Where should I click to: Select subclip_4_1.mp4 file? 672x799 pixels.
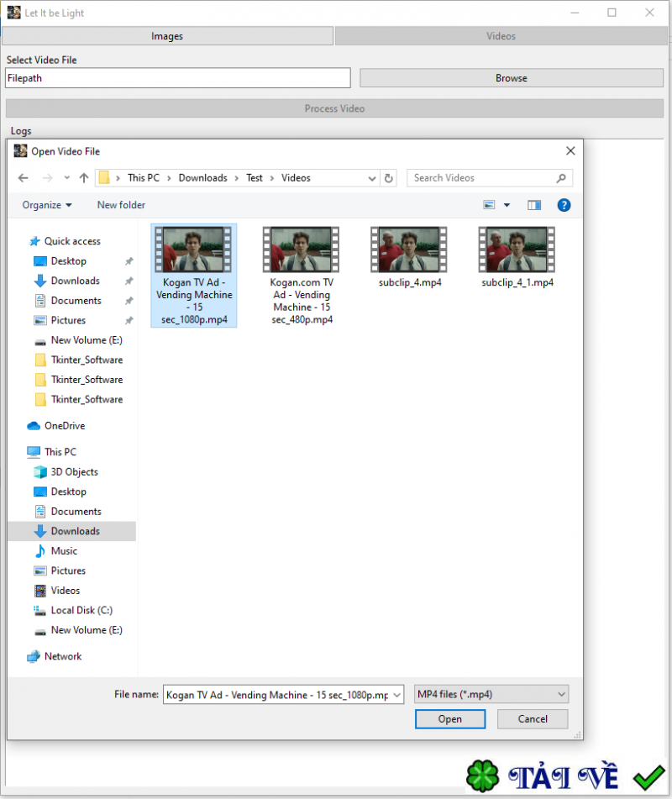[517, 258]
